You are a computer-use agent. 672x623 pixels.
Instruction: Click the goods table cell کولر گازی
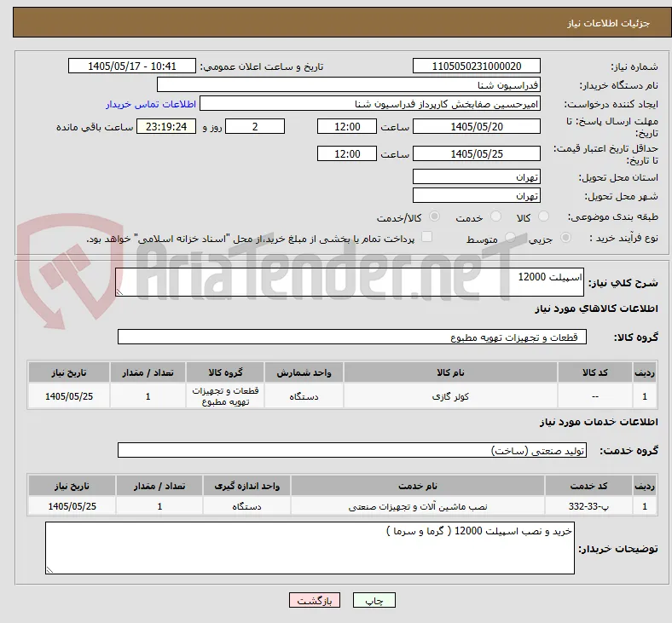coord(450,396)
